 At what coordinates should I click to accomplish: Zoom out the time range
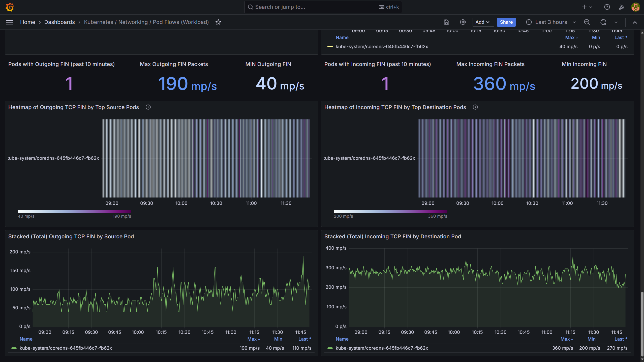[587, 22]
